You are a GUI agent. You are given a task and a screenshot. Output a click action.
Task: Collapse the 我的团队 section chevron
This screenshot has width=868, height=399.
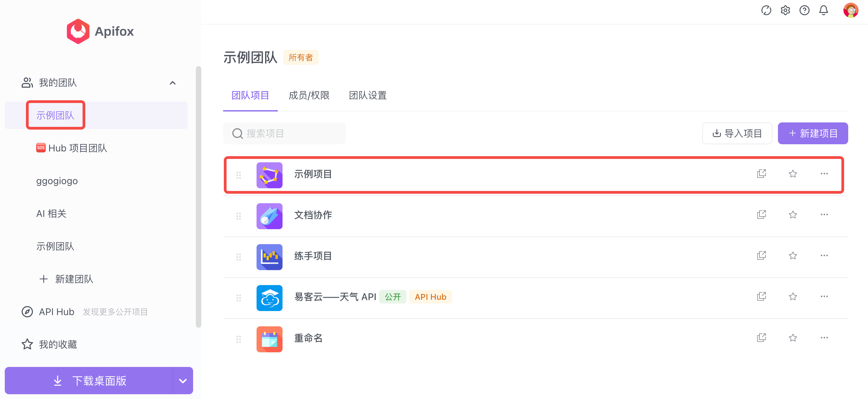click(x=173, y=83)
